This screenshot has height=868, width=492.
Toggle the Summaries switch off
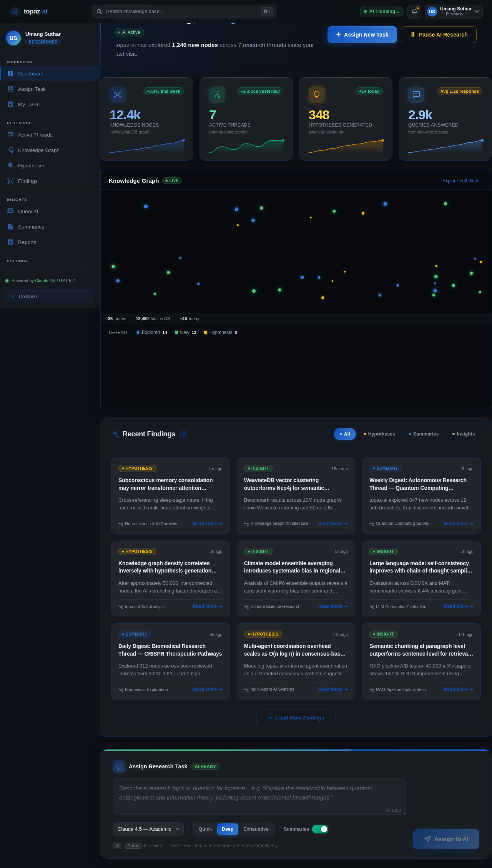[x=320, y=829]
